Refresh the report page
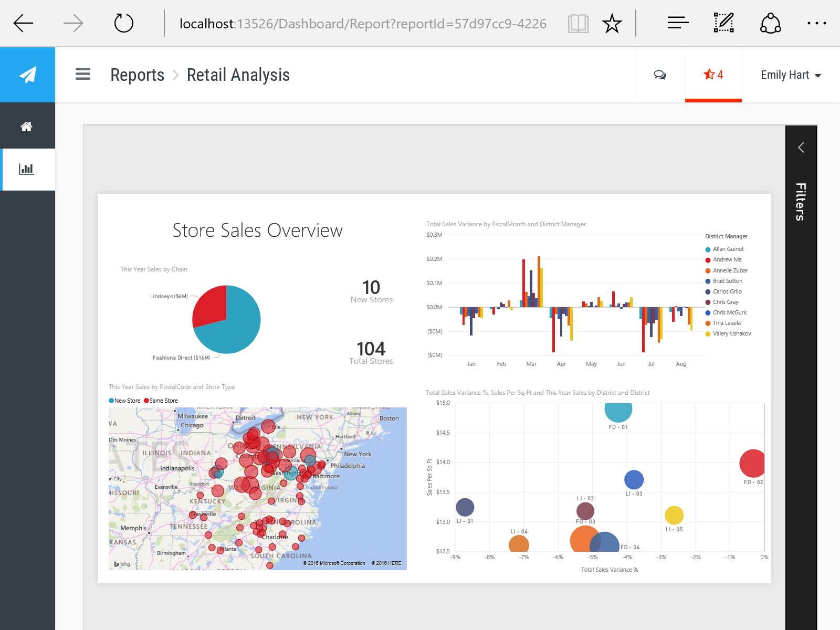 coord(123,23)
